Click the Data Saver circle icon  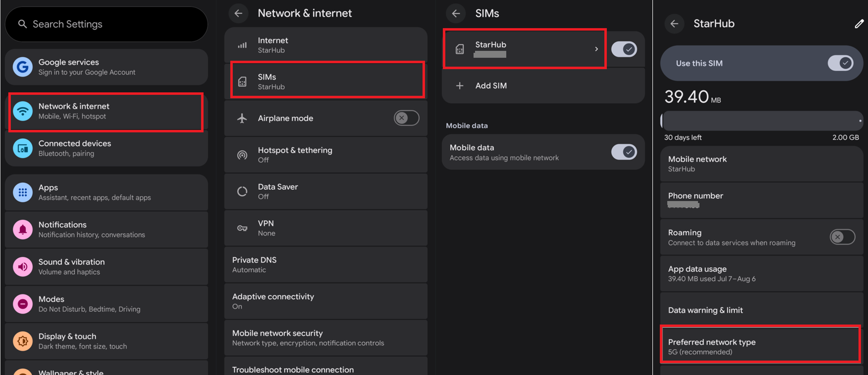coord(242,192)
